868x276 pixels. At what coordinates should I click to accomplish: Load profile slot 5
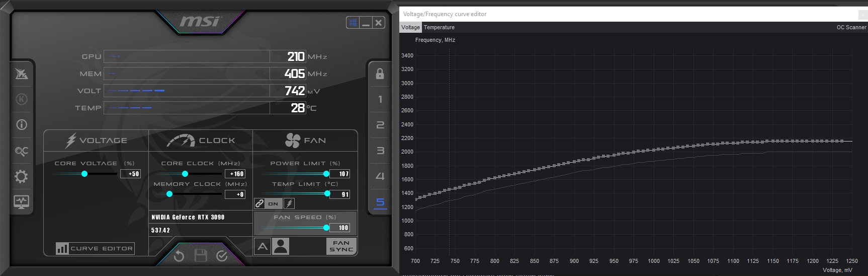(x=380, y=202)
